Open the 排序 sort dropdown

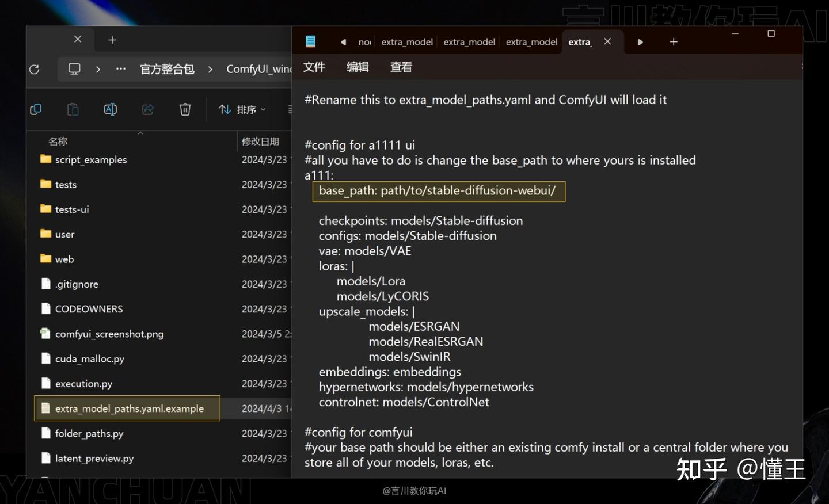[242, 109]
